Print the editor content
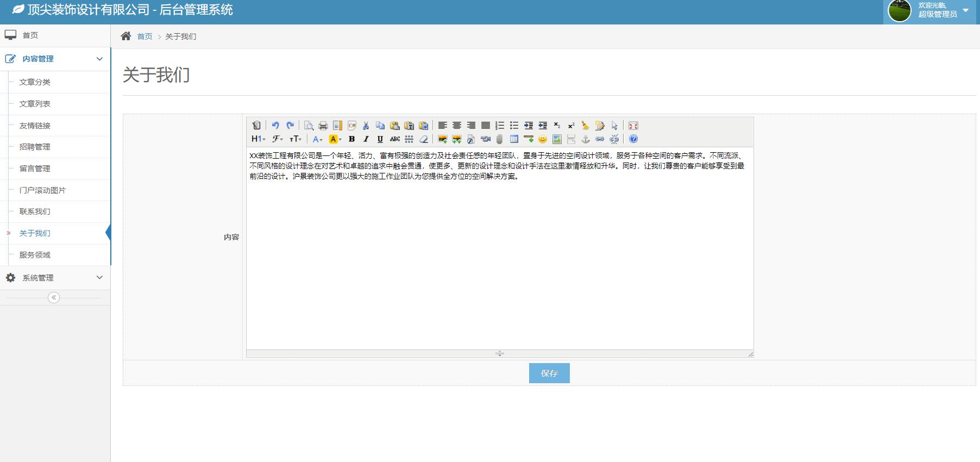The width and height of the screenshot is (980, 462). point(323,126)
